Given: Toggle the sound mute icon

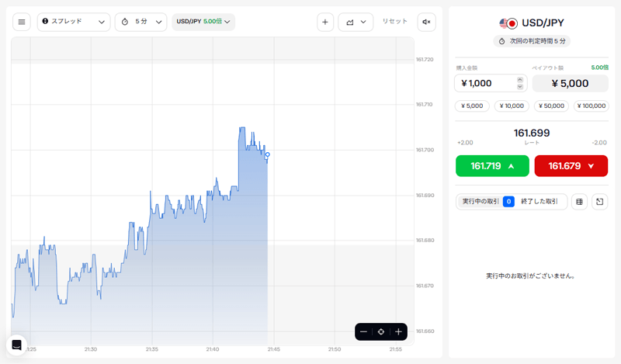Looking at the screenshot, I should pos(426,22).
